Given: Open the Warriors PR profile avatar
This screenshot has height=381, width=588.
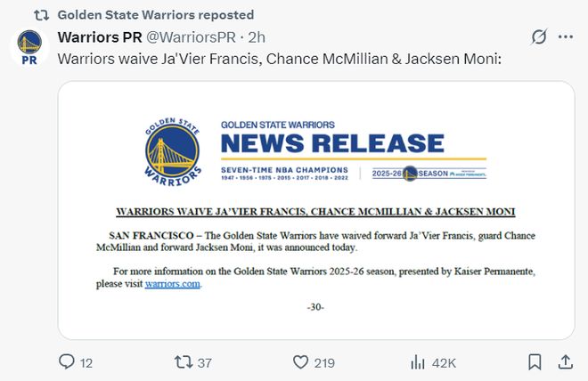Looking at the screenshot, I should tap(29, 46).
